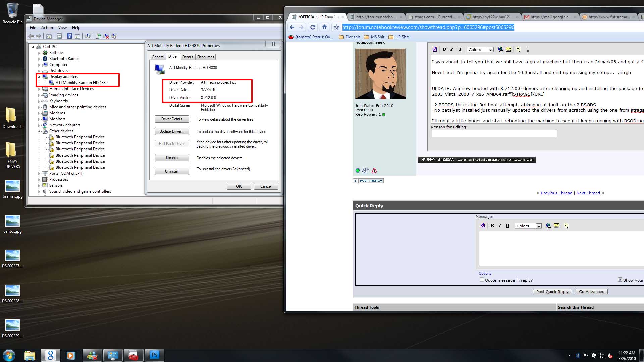The image size is (644, 362).
Task: Toggle Underline in the post edit toolbar
Action: [x=460, y=49]
